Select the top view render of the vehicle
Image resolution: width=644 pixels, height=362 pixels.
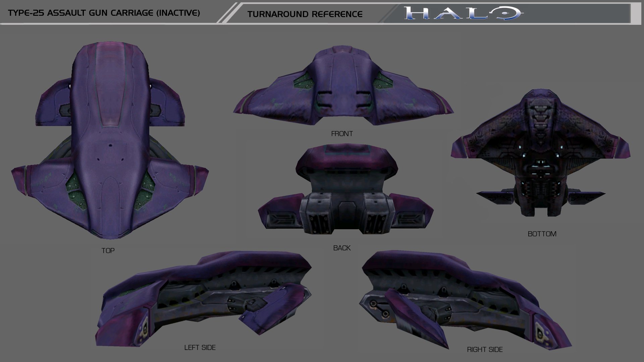(110, 140)
